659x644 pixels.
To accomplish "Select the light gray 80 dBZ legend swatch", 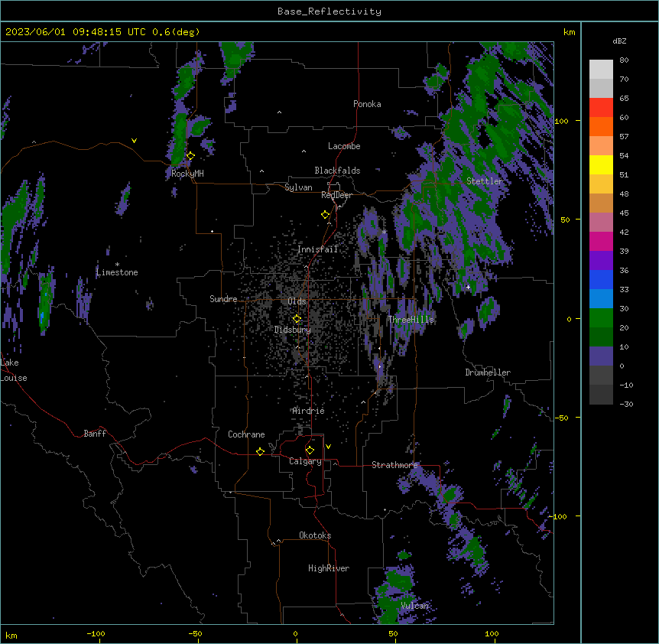I will coord(601,69).
